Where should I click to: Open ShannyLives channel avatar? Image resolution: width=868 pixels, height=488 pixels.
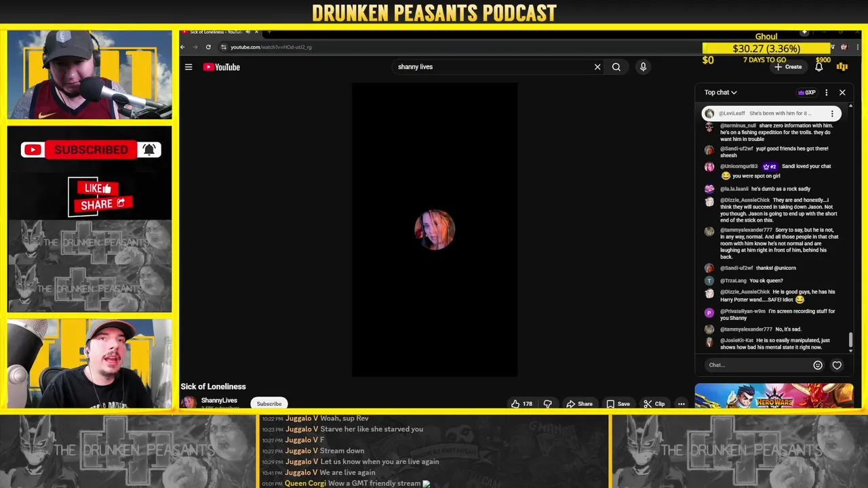[189, 403]
